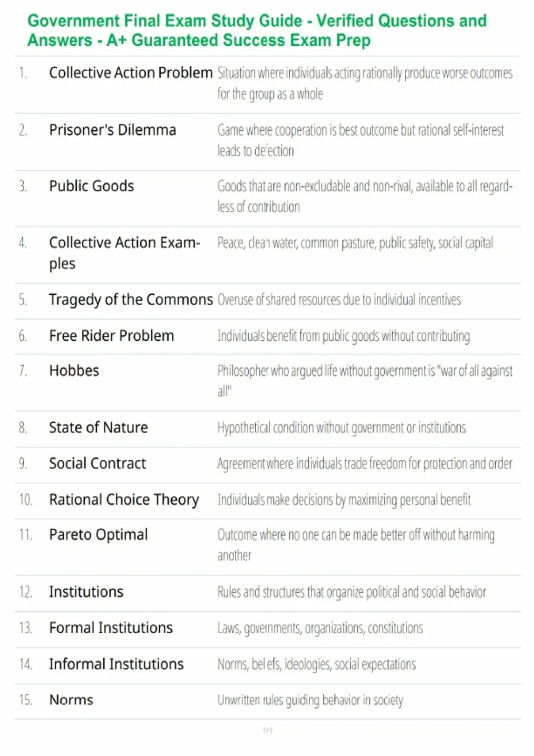
Task: Select the Norms term in row 15
Action: (x=71, y=700)
